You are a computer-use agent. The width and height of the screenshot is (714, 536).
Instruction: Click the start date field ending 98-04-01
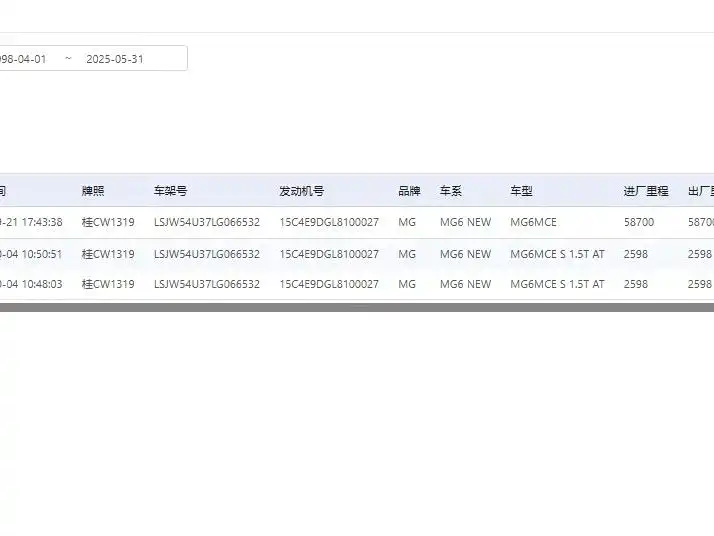pyautogui.click(x=23, y=59)
